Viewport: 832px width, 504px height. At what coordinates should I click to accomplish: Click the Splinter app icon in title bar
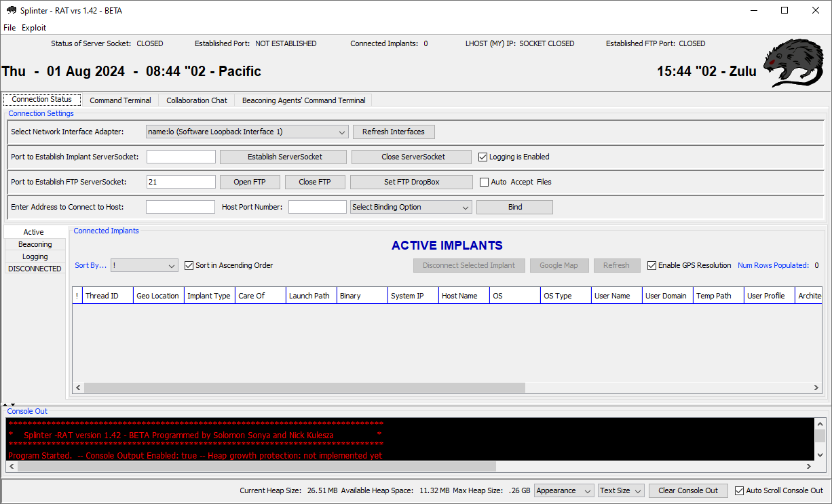pos(11,11)
